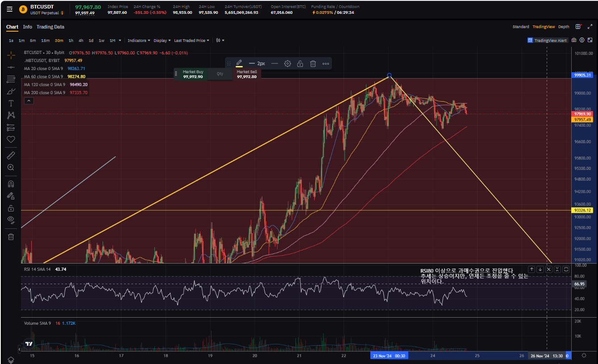
Task: Toggle magnet mode for drawings
Action: tap(11, 183)
